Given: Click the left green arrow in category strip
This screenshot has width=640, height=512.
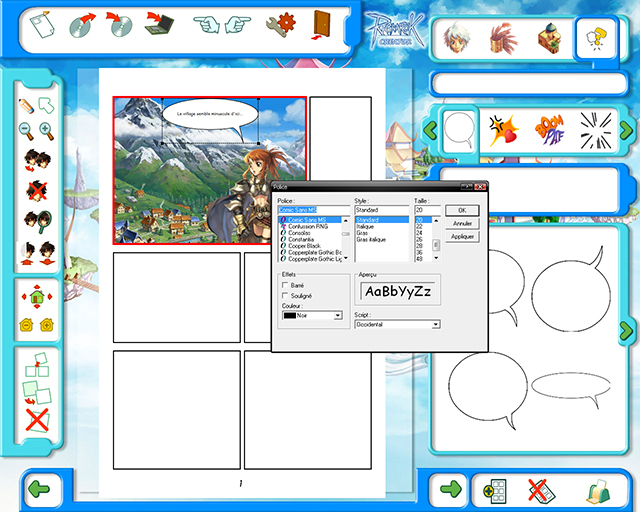Looking at the screenshot, I should 430,131.
